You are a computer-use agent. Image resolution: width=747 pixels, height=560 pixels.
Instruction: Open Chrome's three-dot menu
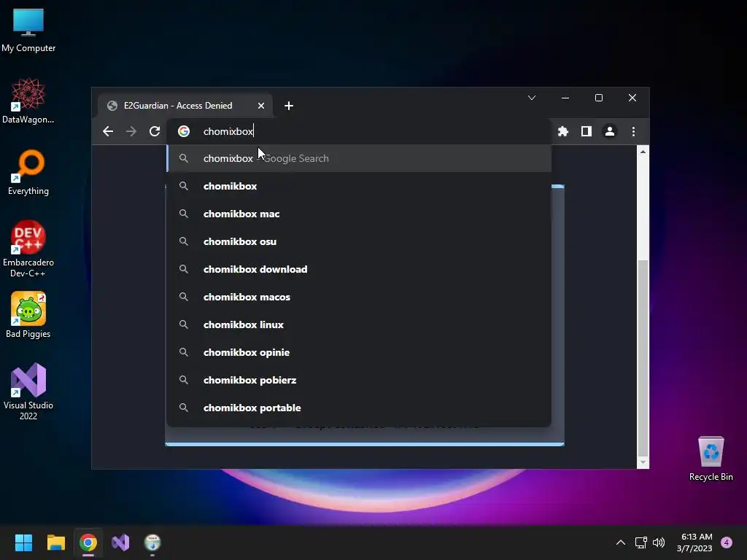tap(633, 131)
